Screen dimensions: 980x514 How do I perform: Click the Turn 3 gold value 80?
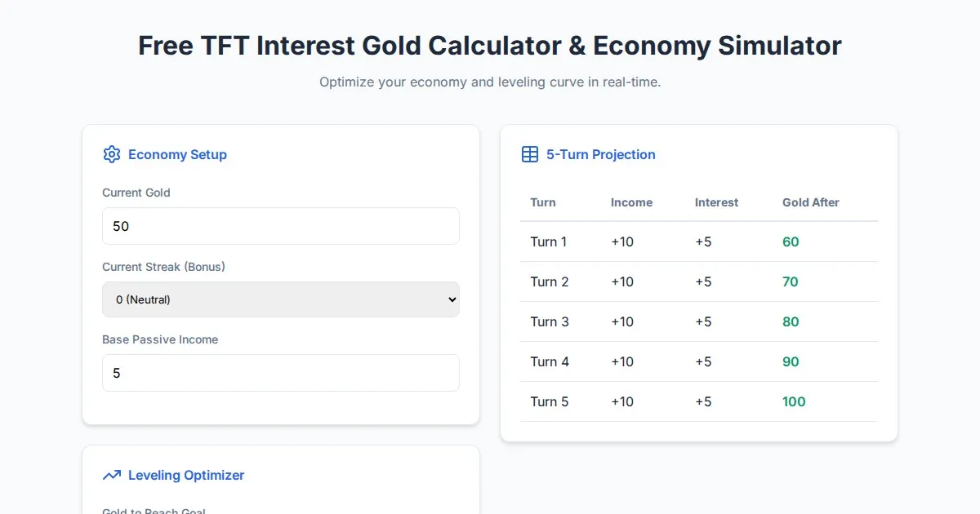(791, 321)
